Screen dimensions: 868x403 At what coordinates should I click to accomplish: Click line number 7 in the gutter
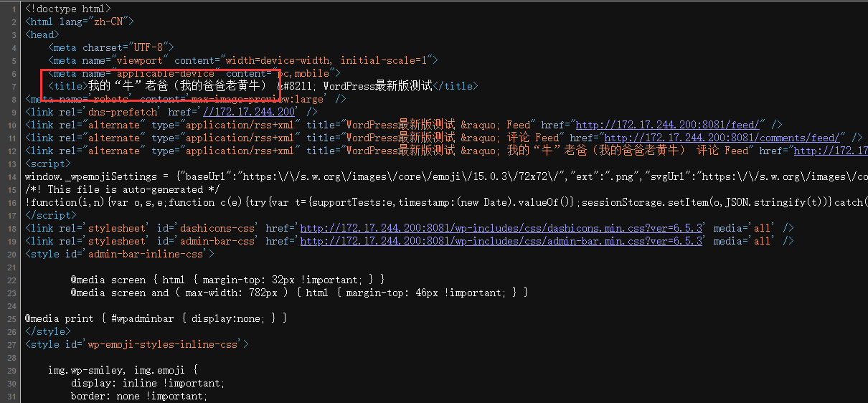[x=14, y=86]
